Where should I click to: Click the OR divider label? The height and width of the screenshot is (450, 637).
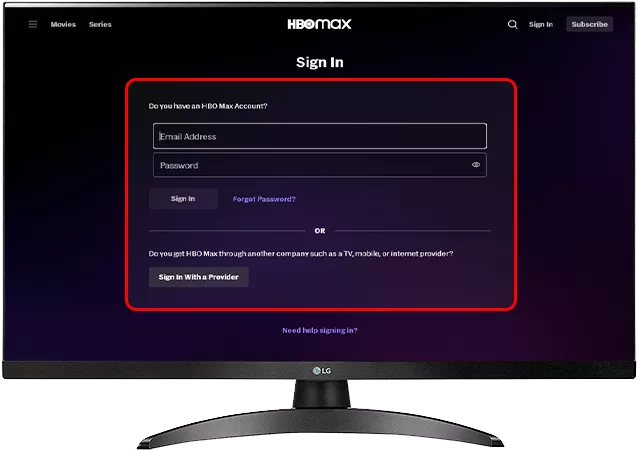pyautogui.click(x=320, y=231)
